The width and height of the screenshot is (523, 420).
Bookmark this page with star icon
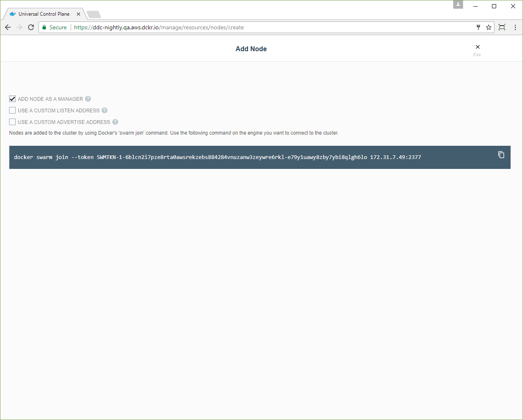pyautogui.click(x=489, y=27)
